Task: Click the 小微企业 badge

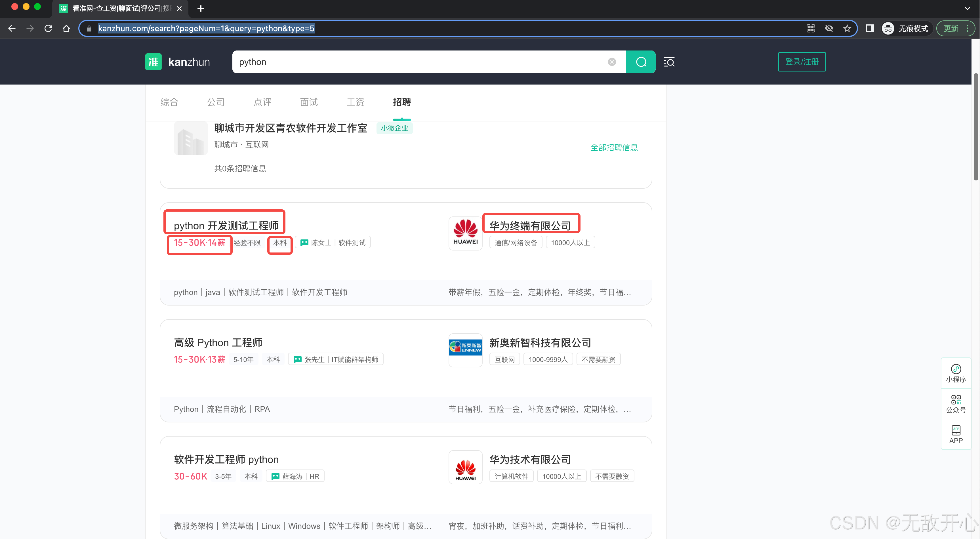Action: click(x=394, y=128)
